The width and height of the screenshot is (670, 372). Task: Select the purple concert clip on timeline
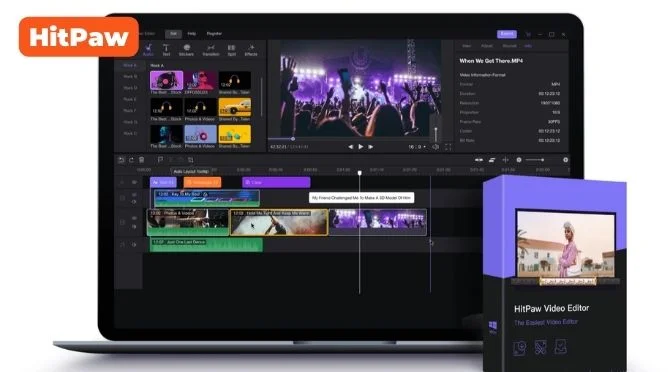pos(378,222)
